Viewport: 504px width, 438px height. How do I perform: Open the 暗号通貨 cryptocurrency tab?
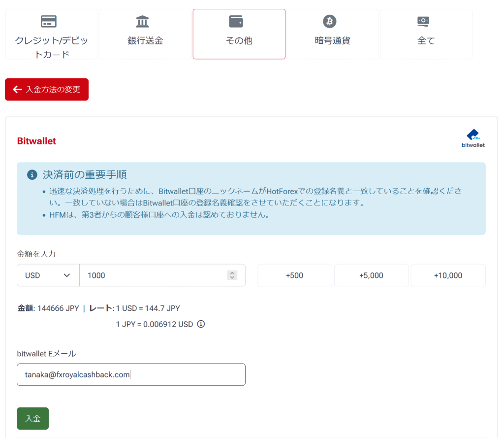click(x=332, y=34)
